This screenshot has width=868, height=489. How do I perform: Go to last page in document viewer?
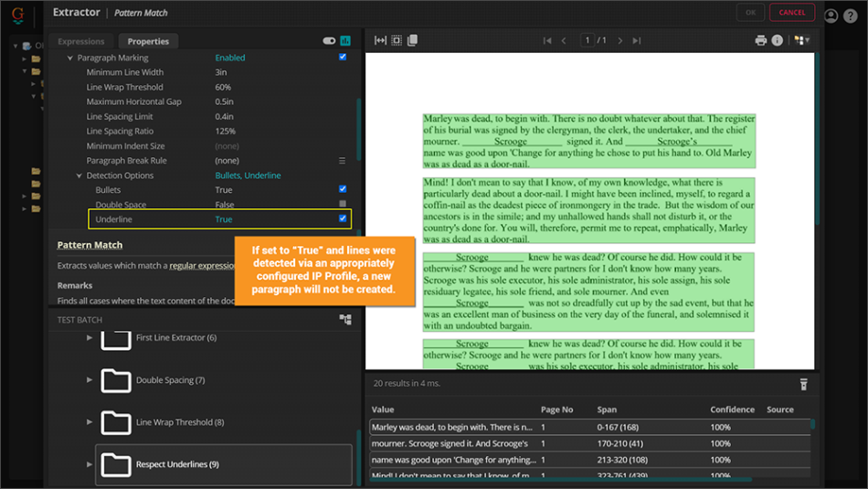coord(637,40)
